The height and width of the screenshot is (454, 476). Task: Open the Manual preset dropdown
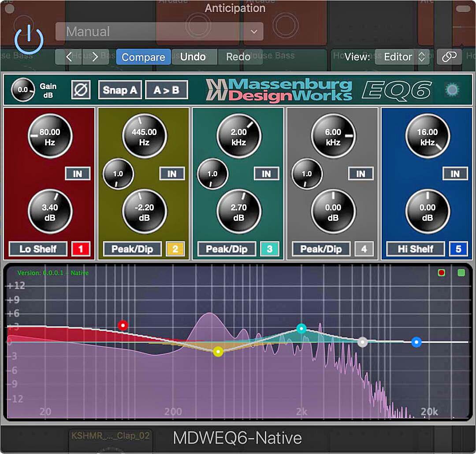click(160, 31)
